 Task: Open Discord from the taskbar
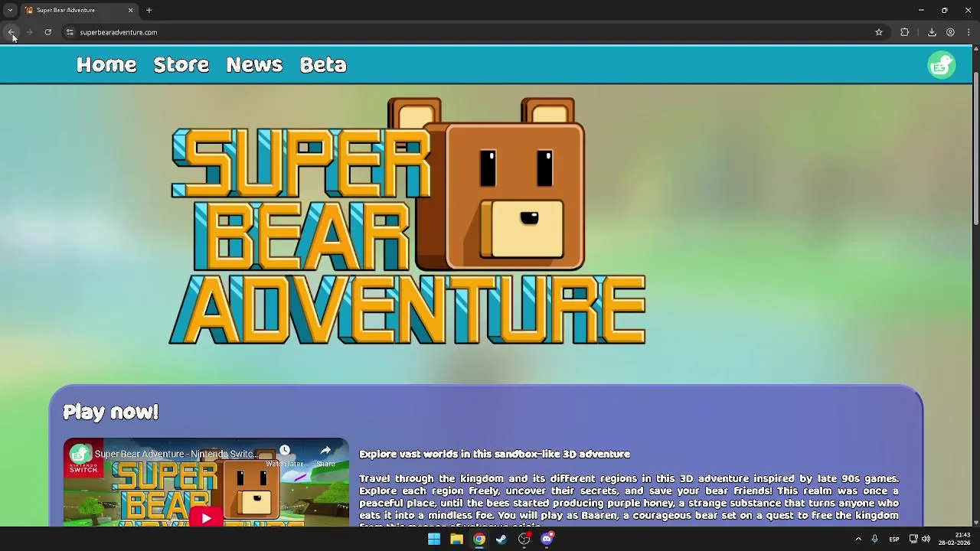coord(547,539)
